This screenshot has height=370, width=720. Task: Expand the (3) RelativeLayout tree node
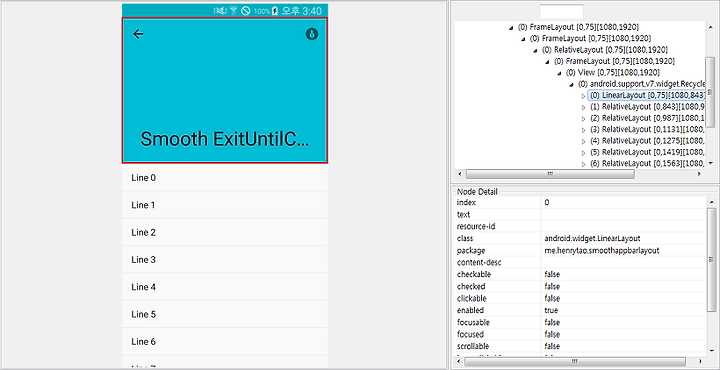coord(584,130)
